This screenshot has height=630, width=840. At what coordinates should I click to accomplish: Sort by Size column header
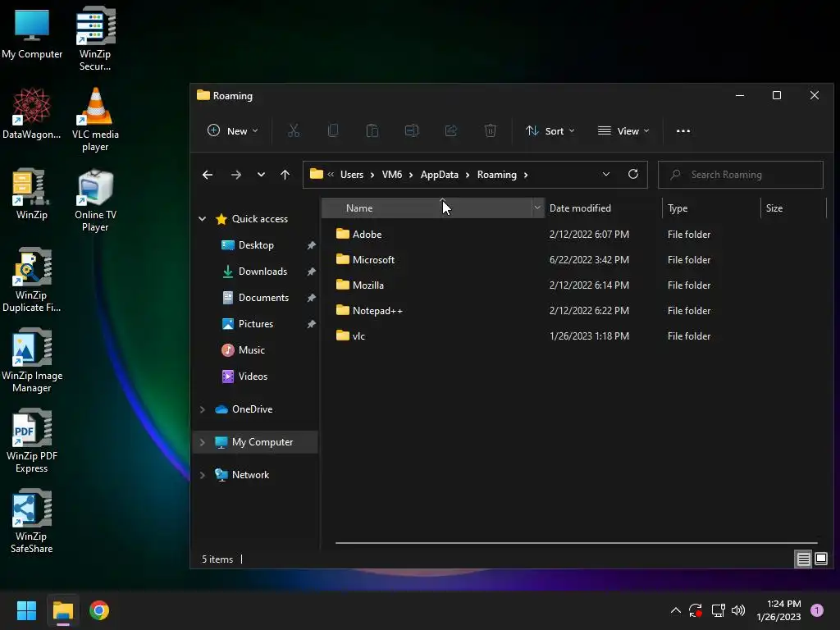[793, 208]
